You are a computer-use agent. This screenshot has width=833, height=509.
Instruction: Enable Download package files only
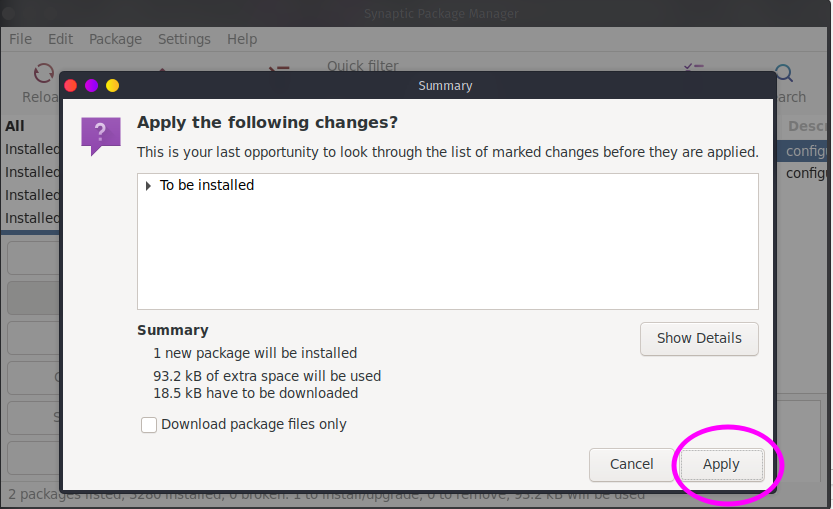(149, 425)
